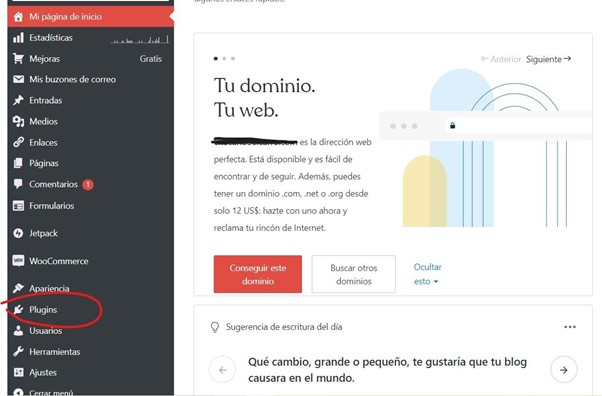
Task: Click the plug icon for Plugins
Action: [x=18, y=309]
